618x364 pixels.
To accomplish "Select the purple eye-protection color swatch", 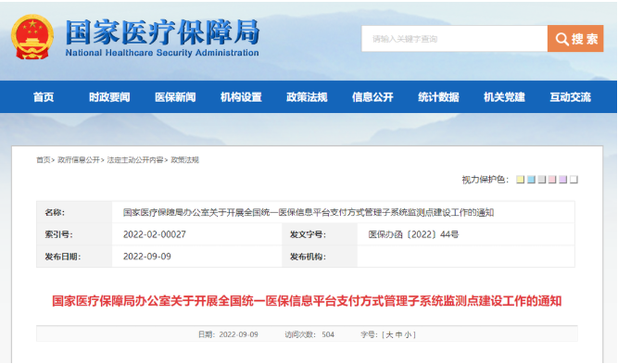I will pos(562,180).
